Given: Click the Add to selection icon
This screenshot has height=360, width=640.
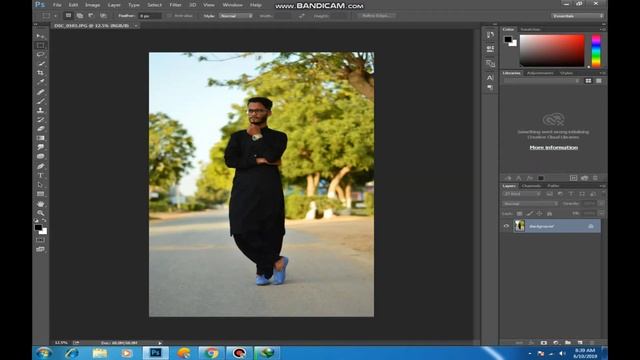Looking at the screenshot, I should [80, 16].
